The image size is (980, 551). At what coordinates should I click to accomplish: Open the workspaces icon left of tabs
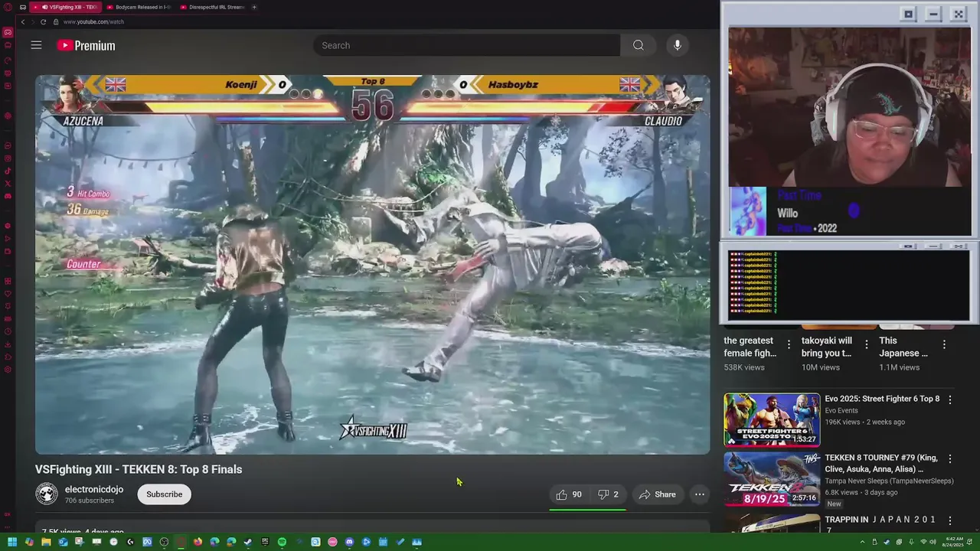coord(23,7)
